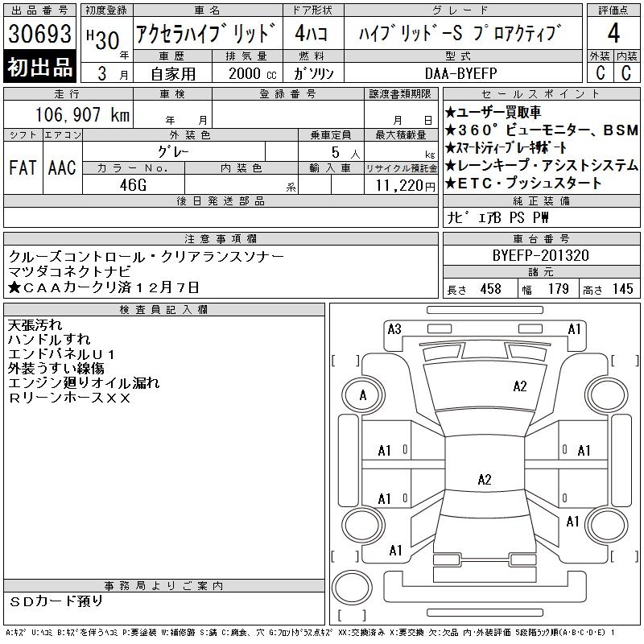
Task: Click the mileage 106,907 km
Action: point(82,114)
